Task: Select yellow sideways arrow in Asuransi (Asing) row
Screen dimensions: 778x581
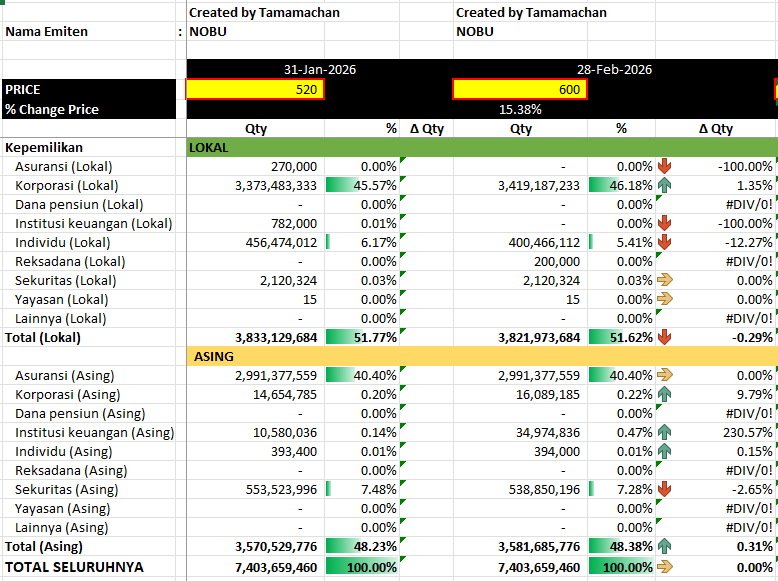Action: [x=665, y=375]
